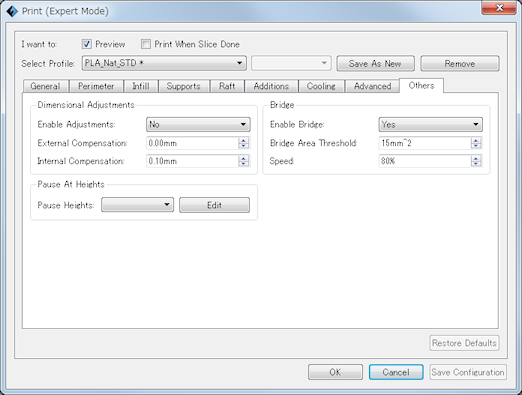
Task: Open the Supports tab
Action: click(184, 86)
